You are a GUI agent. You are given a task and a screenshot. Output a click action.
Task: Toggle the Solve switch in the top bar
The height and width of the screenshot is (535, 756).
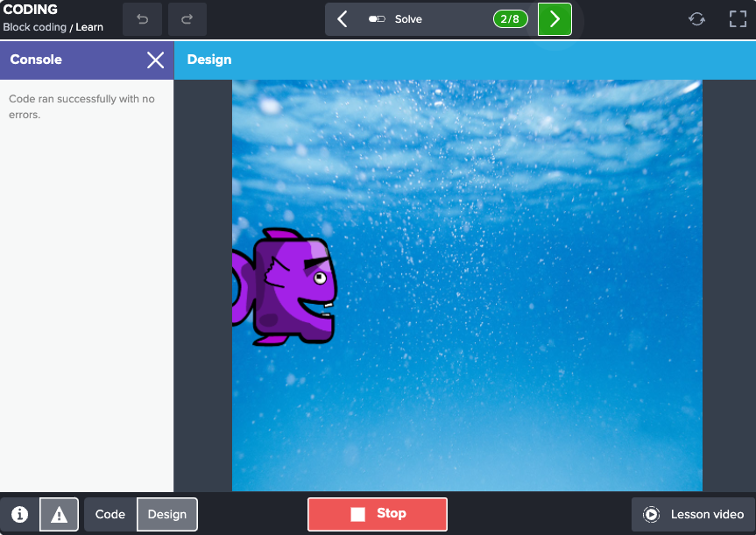point(375,18)
